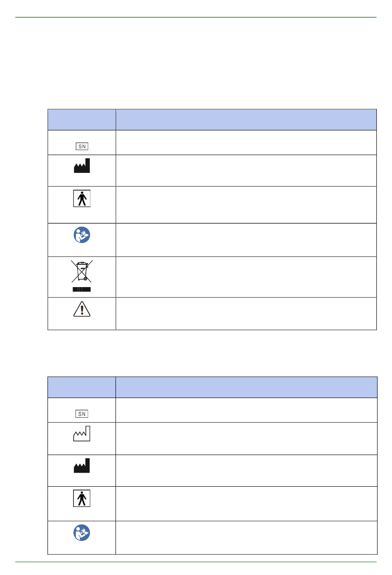The image size is (392, 575).
Task: Select the filled factory manufacturer symbol in upper table
Action: (82, 165)
